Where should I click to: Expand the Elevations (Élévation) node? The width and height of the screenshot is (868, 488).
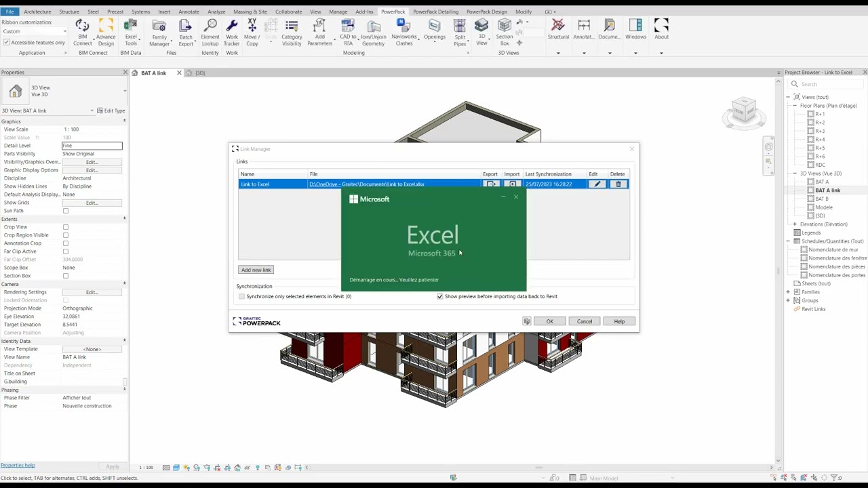(795, 224)
